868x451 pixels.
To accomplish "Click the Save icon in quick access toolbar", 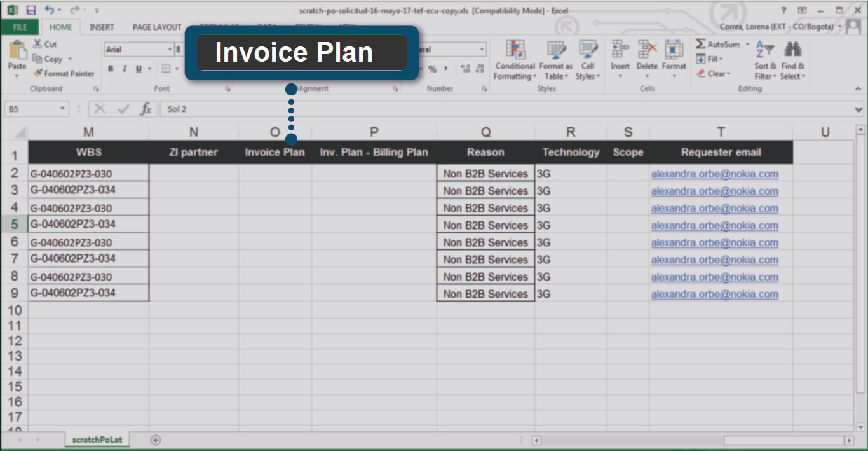I will coord(31,10).
